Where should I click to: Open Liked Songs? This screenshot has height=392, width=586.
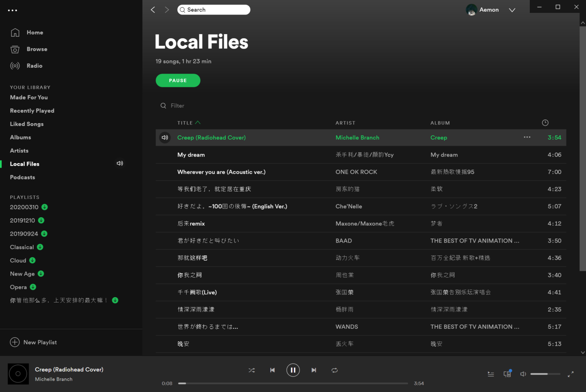pyautogui.click(x=27, y=124)
